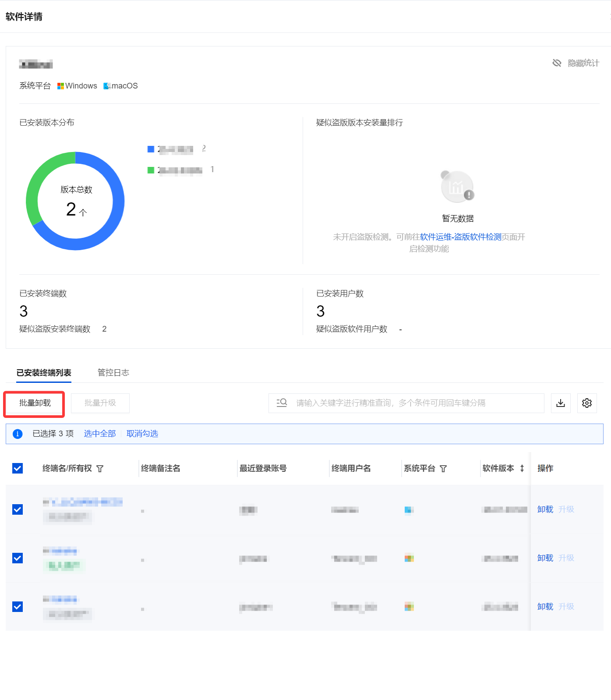Click the blue info icon in selection bar

coord(18,434)
